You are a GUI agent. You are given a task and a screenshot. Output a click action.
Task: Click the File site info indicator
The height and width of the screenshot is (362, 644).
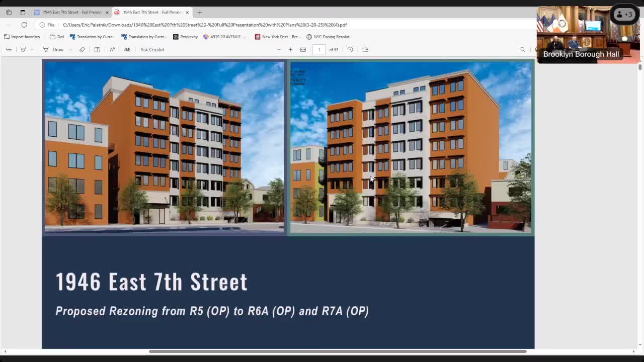(x=47, y=25)
